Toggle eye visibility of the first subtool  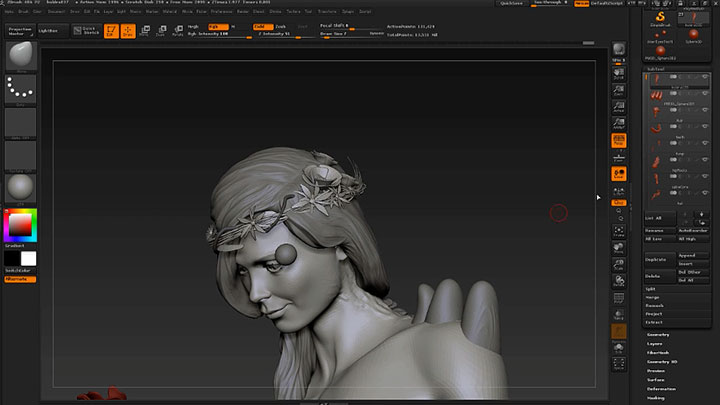click(x=705, y=77)
